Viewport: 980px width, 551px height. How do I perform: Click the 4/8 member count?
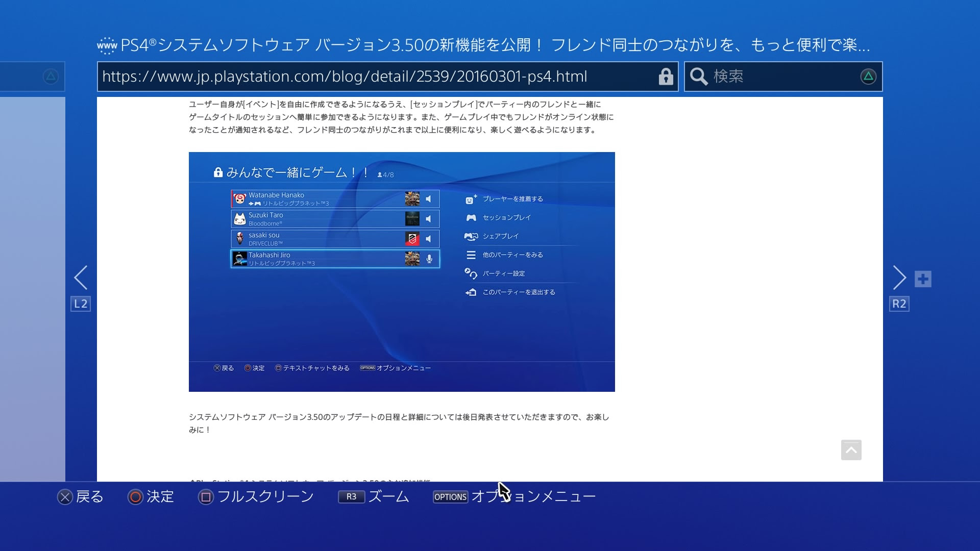[385, 174]
